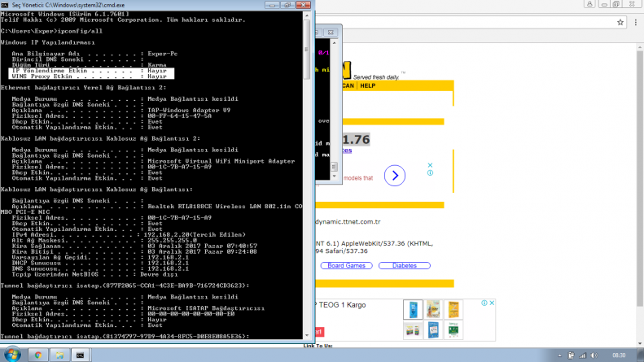644x362 pixels.
Task: Open the partly hidden CAN item beside HELP
Action: 348,85
